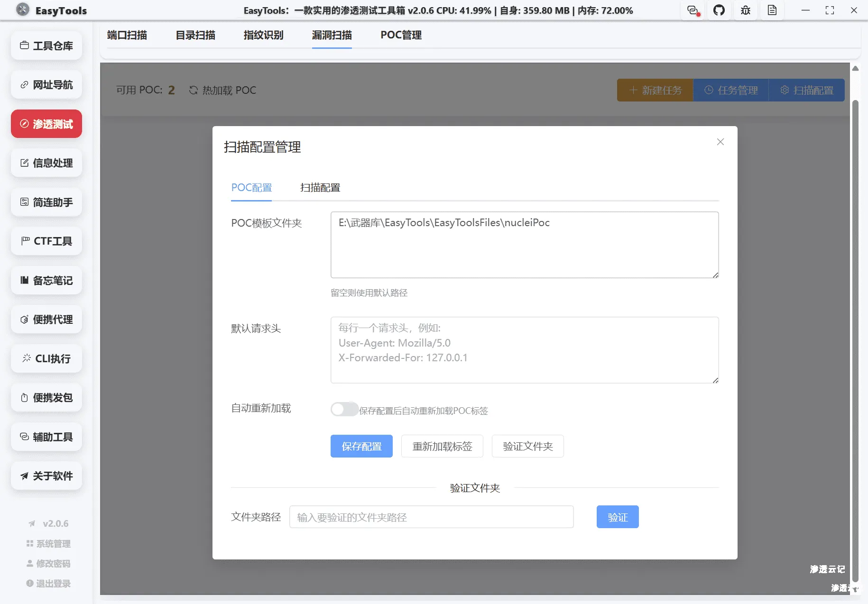Image resolution: width=868 pixels, height=604 pixels.
Task: Click the 验证 button for folder validation
Action: click(x=617, y=517)
